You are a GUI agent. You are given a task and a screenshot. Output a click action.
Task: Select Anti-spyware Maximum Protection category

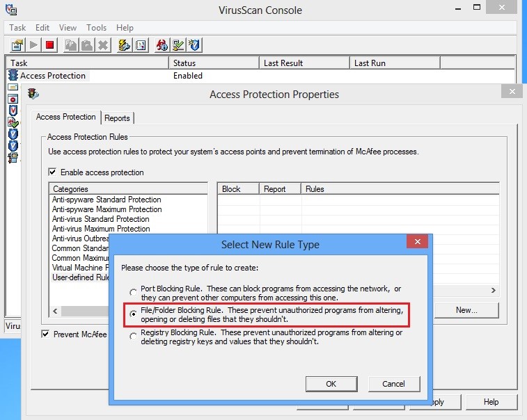[x=107, y=209]
